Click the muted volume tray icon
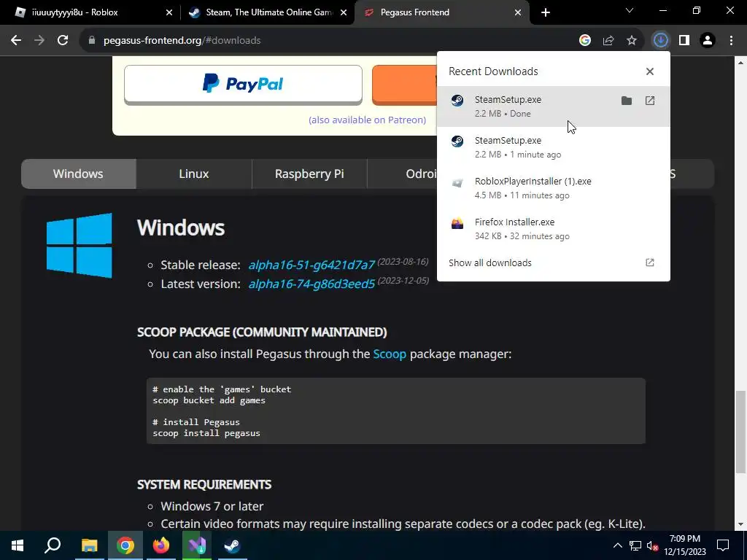The height and width of the screenshot is (560, 747). [652, 545]
